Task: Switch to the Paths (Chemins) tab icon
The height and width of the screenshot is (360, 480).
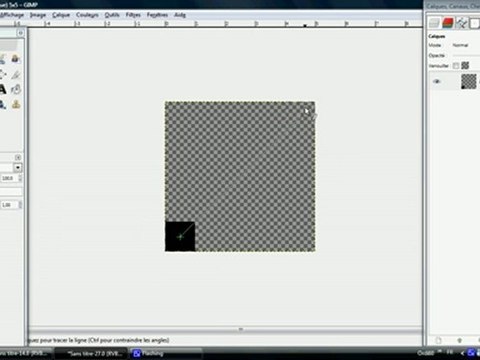Action: click(x=462, y=23)
